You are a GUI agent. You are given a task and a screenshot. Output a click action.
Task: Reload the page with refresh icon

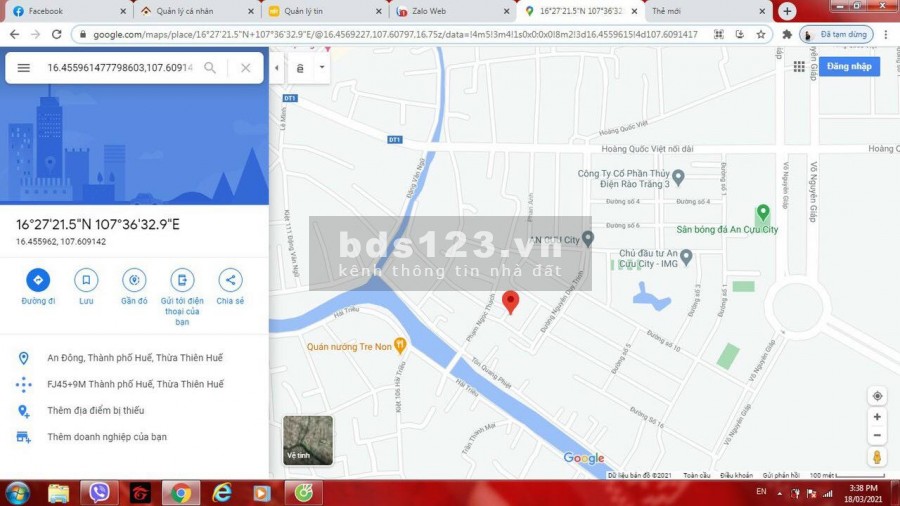pyautogui.click(x=56, y=34)
